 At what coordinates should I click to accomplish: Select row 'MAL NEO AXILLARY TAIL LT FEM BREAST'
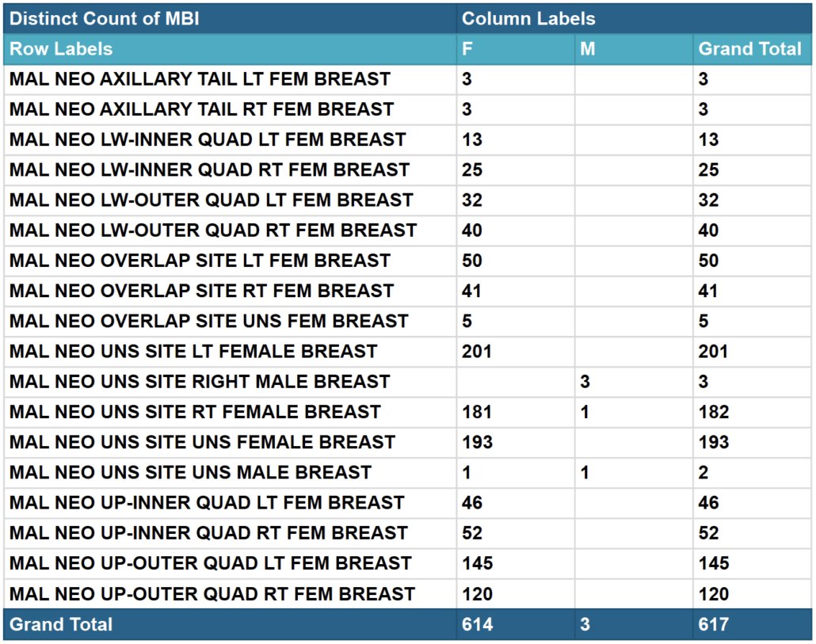(200, 79)
